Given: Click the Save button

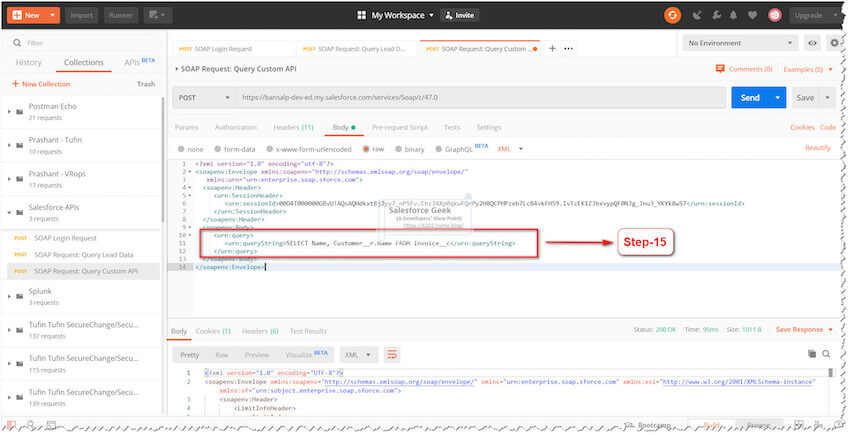Looking at the screenshot, I should [806, 98].
